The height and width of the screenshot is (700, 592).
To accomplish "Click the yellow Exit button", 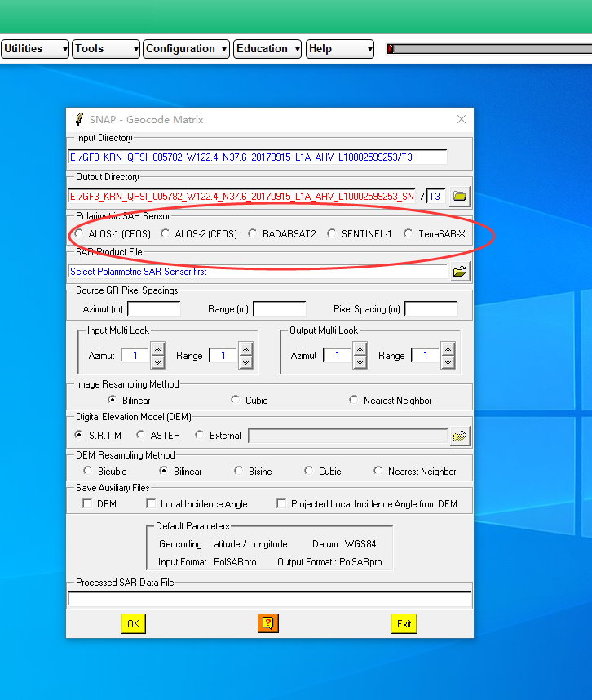I will point(404,623).
